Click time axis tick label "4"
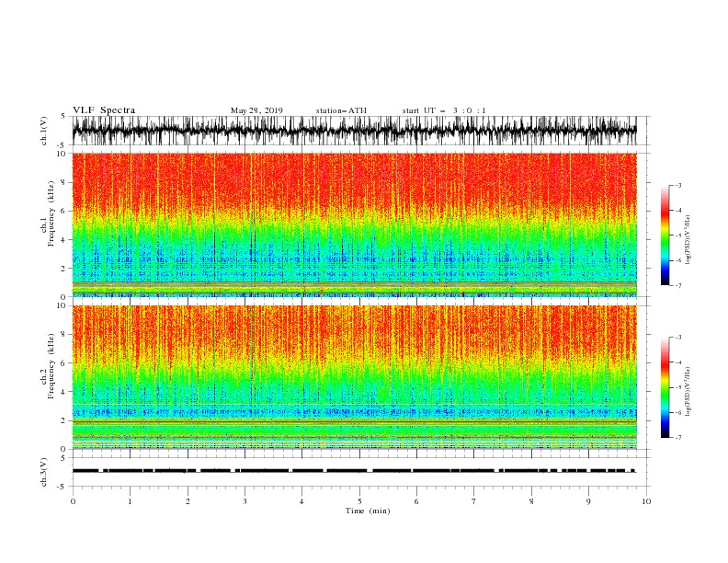Screen dimensions: 728x563 point(301,501)
